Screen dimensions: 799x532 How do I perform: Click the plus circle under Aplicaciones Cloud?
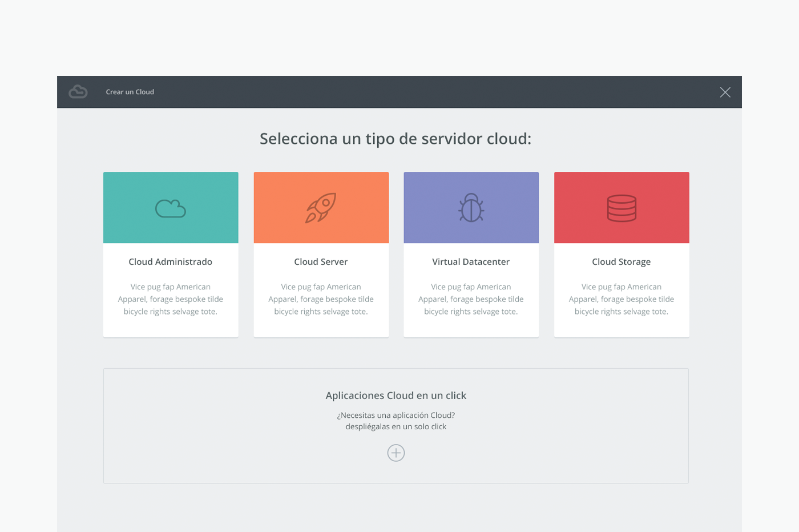396,453
